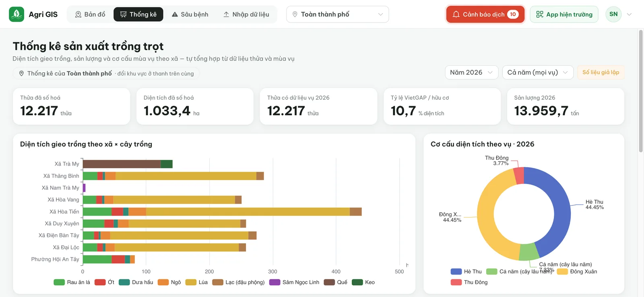Expand the Cả năm (mọi vụ) season dropdown

pos(538,72)
